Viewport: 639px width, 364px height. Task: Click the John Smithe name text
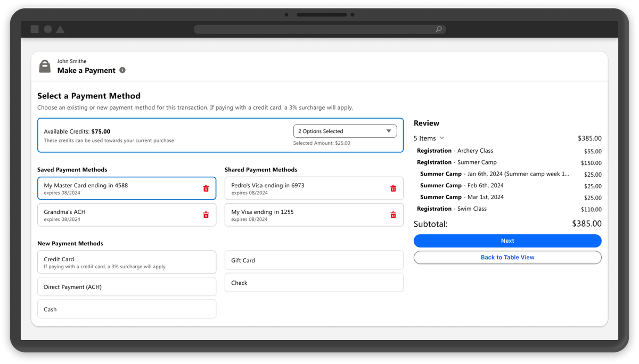(x=72, y=61)
